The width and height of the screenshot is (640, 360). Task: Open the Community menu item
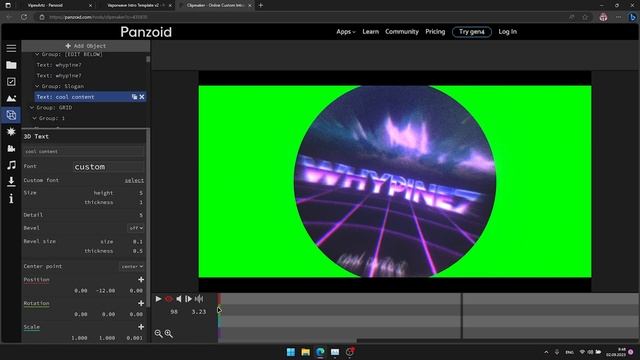[402, 31]
